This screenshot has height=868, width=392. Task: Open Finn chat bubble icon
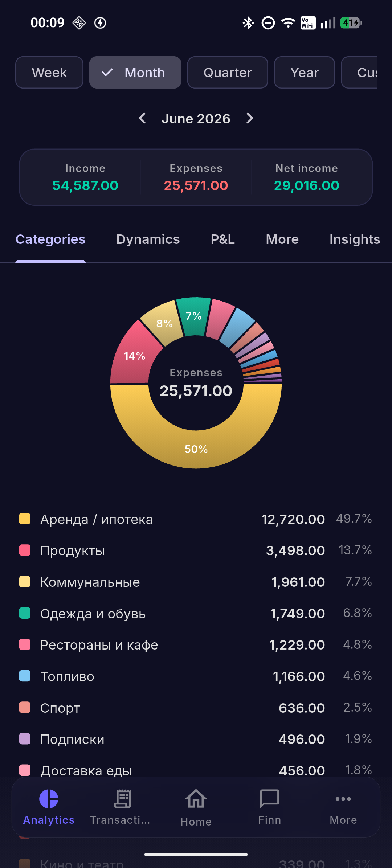(270, 799)
